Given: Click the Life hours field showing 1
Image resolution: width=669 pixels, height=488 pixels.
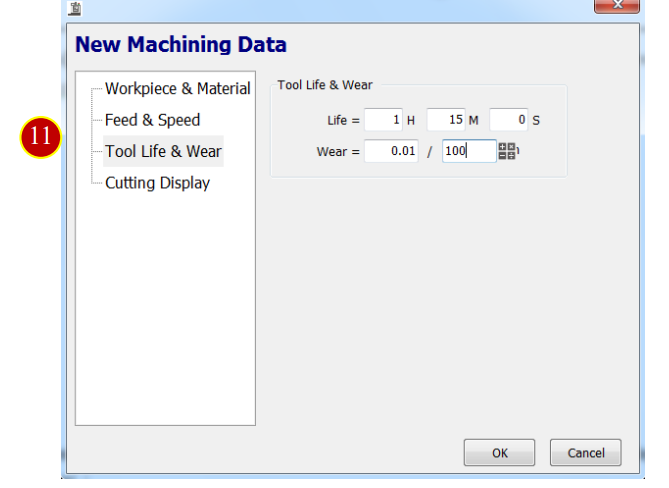Looking at the screenshot, I should point(383,120).
